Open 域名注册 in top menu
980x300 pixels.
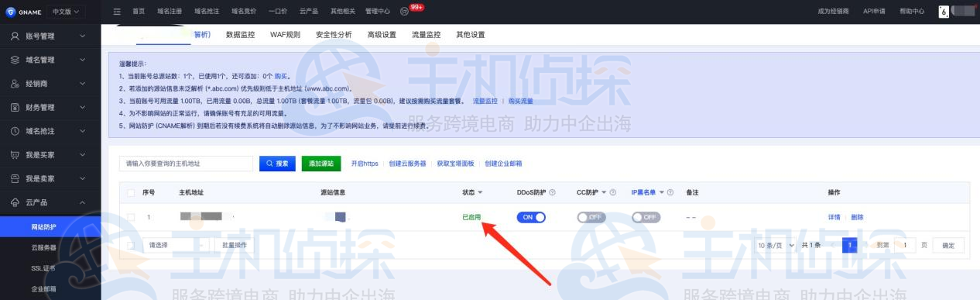click(169, 11)
